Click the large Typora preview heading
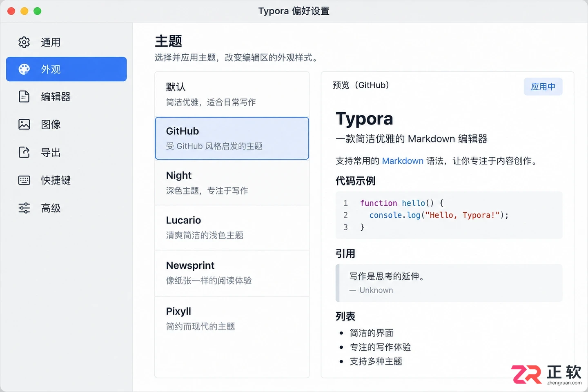 tap(364, 119)
